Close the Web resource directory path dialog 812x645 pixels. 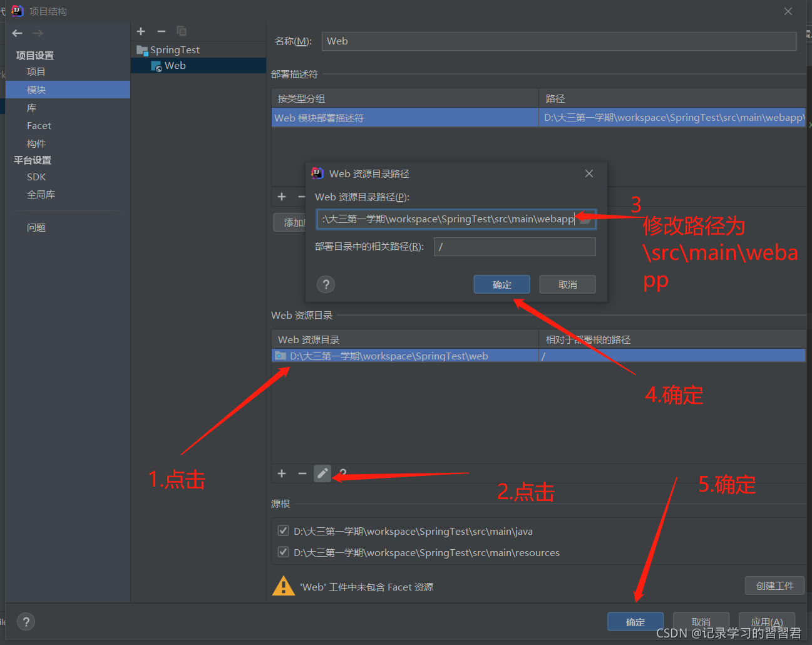(589, 173)
